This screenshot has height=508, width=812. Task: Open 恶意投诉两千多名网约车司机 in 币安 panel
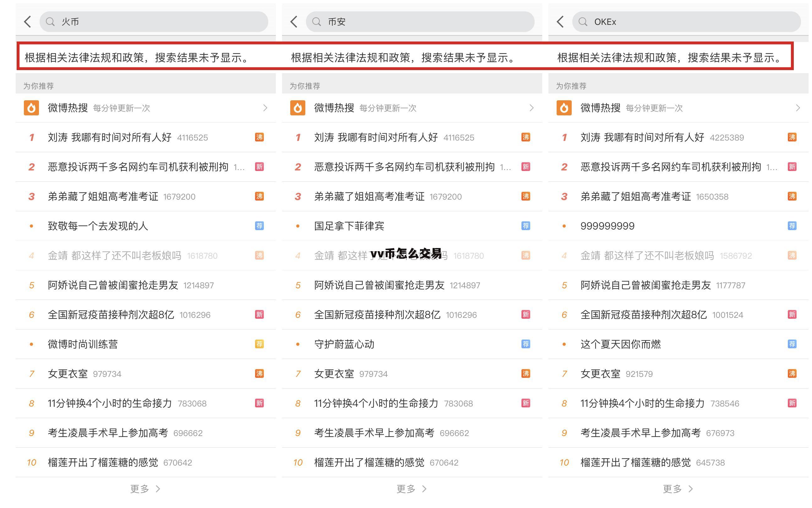[405, 167]
